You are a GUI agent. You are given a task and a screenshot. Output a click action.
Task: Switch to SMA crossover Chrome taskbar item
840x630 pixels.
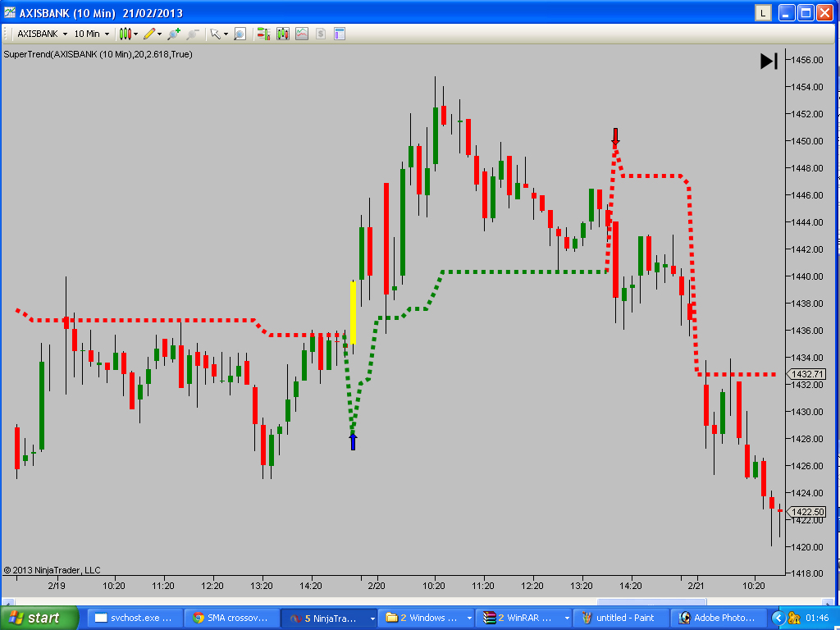pos(232,618)
